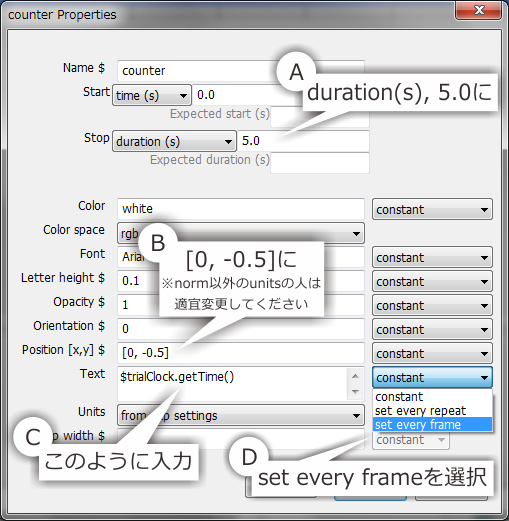Close the counter Properties dialog
This screenshot has height=521, width=509.
pos(479,10)
